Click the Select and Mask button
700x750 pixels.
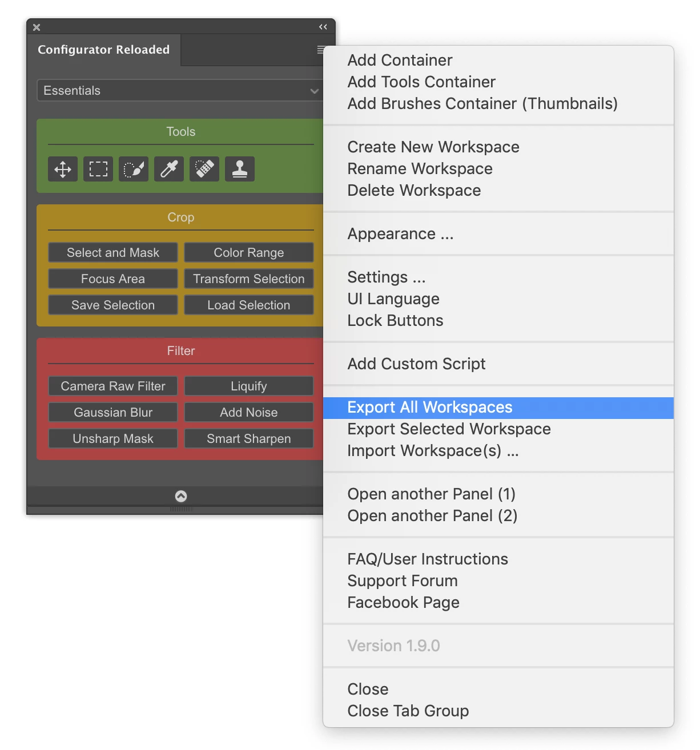click(113, 252)
